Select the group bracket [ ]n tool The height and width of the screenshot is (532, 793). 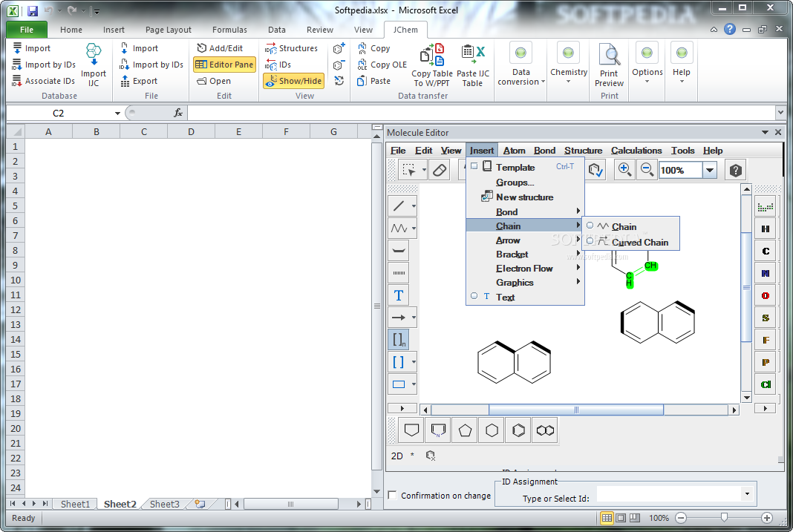coord(399,340)
